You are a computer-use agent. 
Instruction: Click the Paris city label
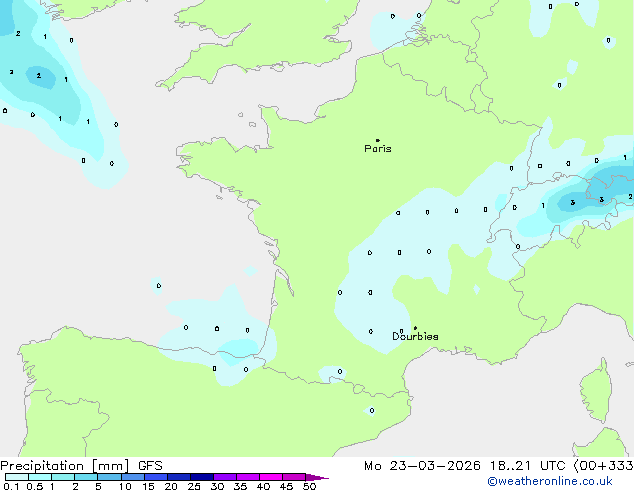(378, 149)
